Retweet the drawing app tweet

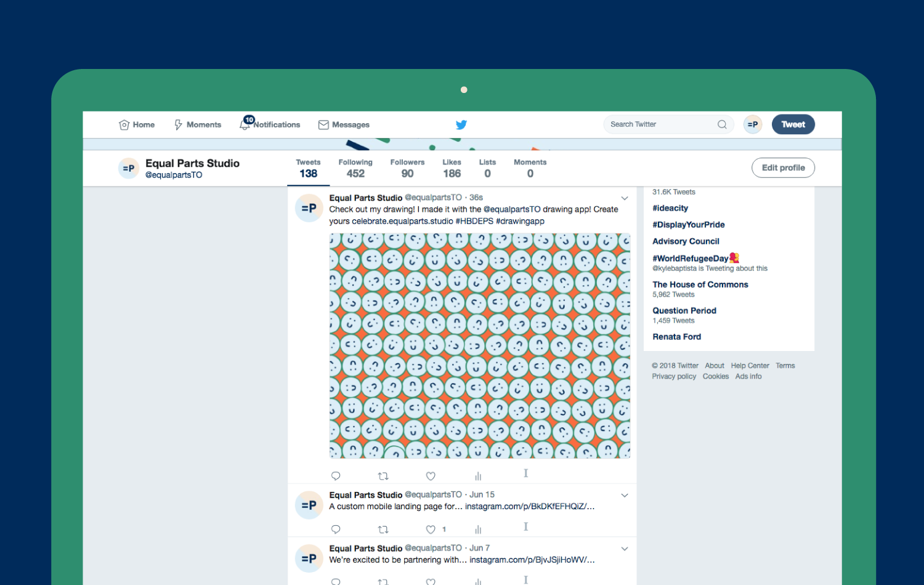(x=383, y=476)
